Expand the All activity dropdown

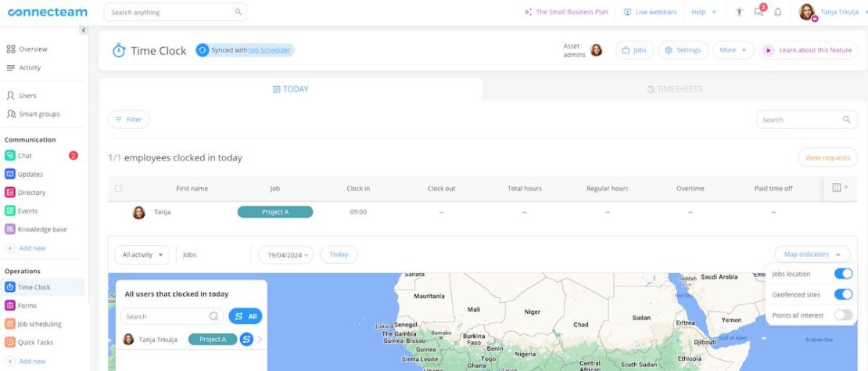coord(142,254)
